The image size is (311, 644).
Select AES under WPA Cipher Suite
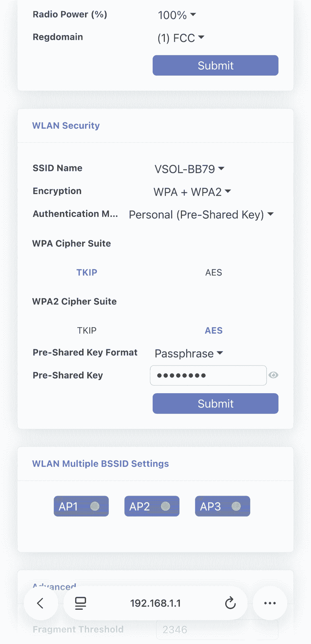tap(214, 273)
